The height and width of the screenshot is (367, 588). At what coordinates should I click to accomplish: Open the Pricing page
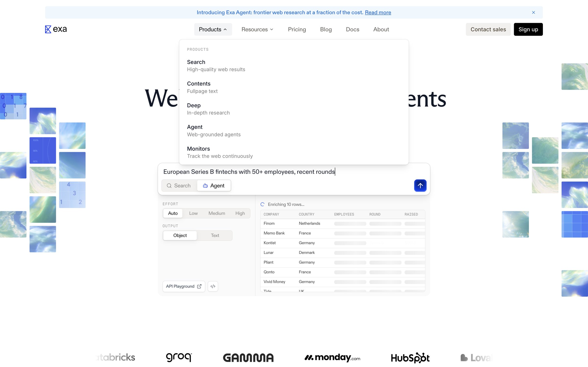click(297, 29)
